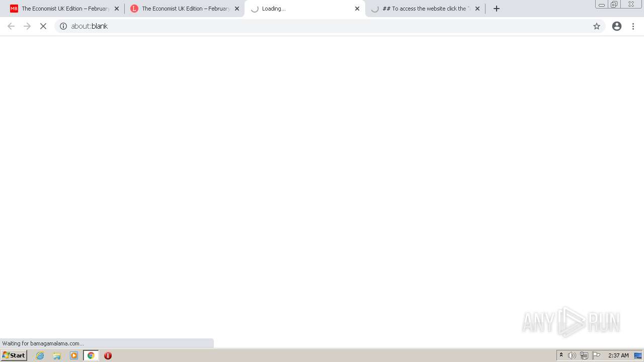The image size is (644, 362).
Task: Click the address bar showing about:blank
Action: click(330, 26)
